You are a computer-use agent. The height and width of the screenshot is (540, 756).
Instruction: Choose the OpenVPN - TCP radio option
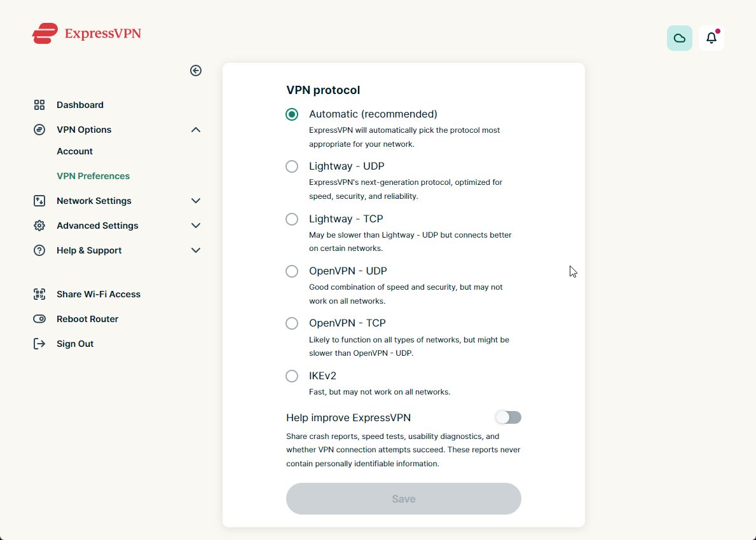coord(292,323)
